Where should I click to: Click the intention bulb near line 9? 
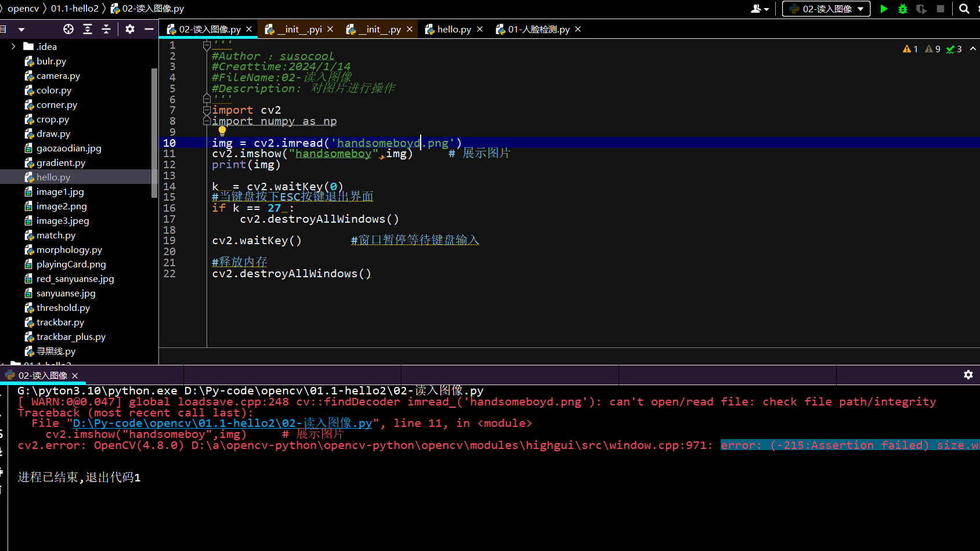[222, 130]
